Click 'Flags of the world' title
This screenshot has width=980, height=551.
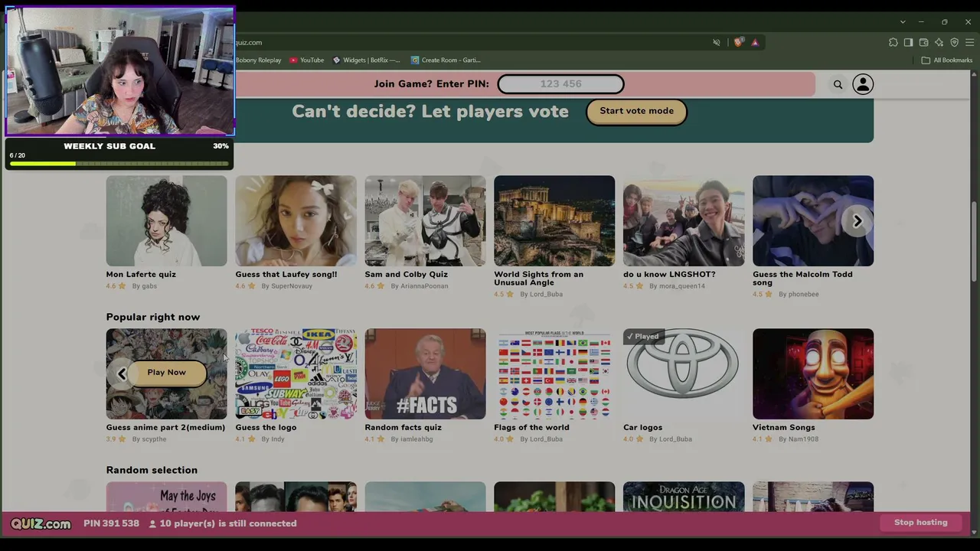(x=531, y=428)
